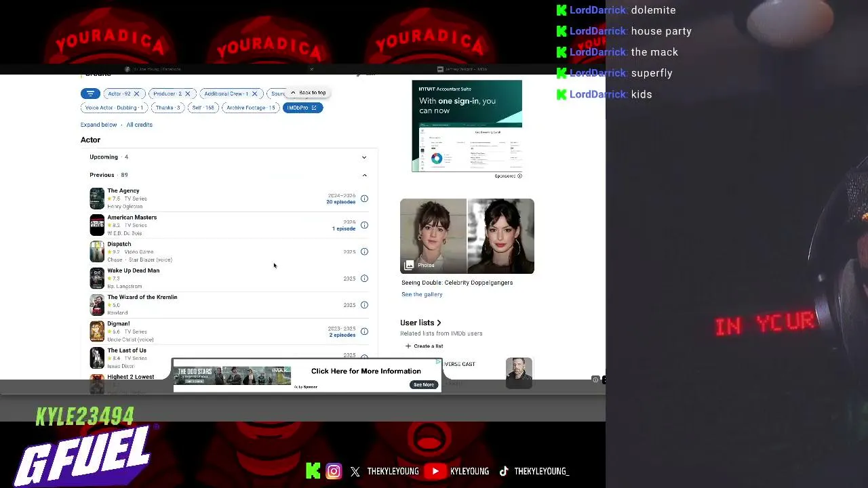Show info for The Agency credit

coord(364,199)
